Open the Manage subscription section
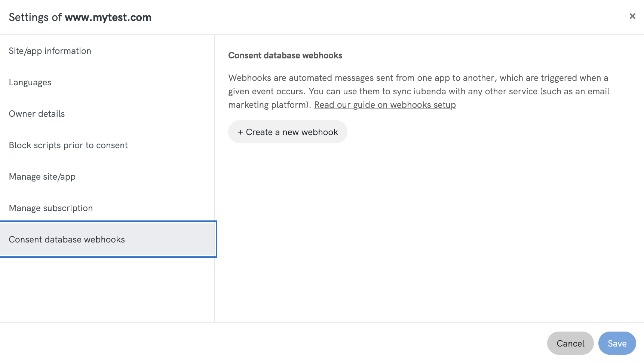644x363 pixels. 51,208
